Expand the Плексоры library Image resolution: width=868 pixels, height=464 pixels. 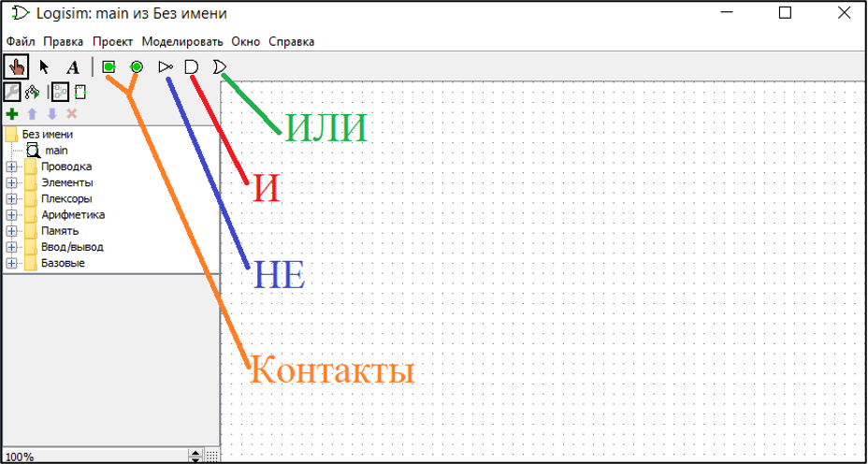pyautogui.click(x=11, y=198)
